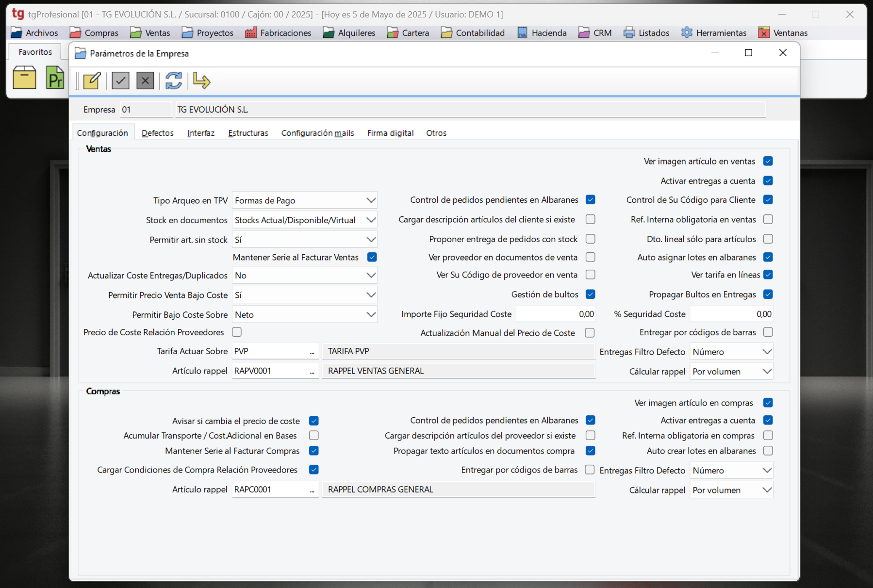This screenshot has width=873, height=588.
Task: Click the Accept checkmark toolbar icon
Action: click(x=120, y=81)
